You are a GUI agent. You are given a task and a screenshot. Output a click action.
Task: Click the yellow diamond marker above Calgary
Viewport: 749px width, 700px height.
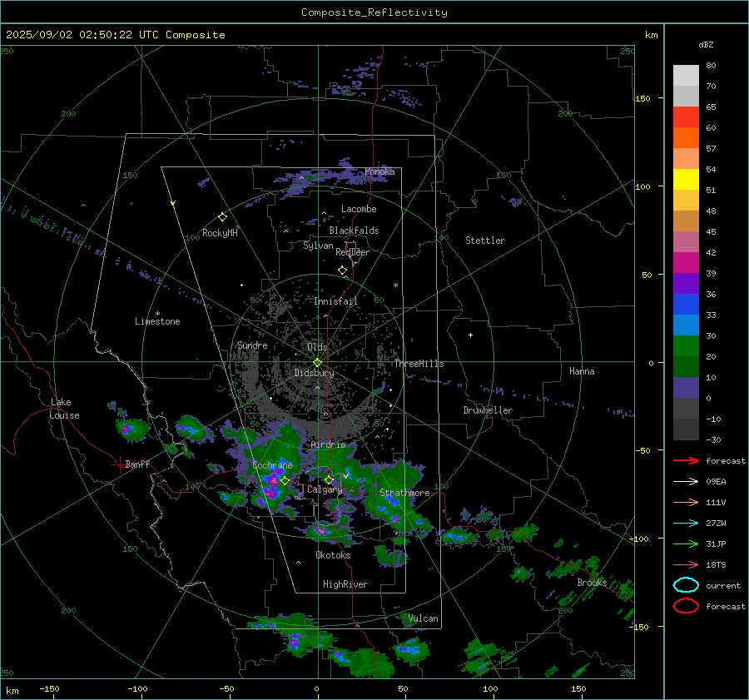[x=329, y=479]
